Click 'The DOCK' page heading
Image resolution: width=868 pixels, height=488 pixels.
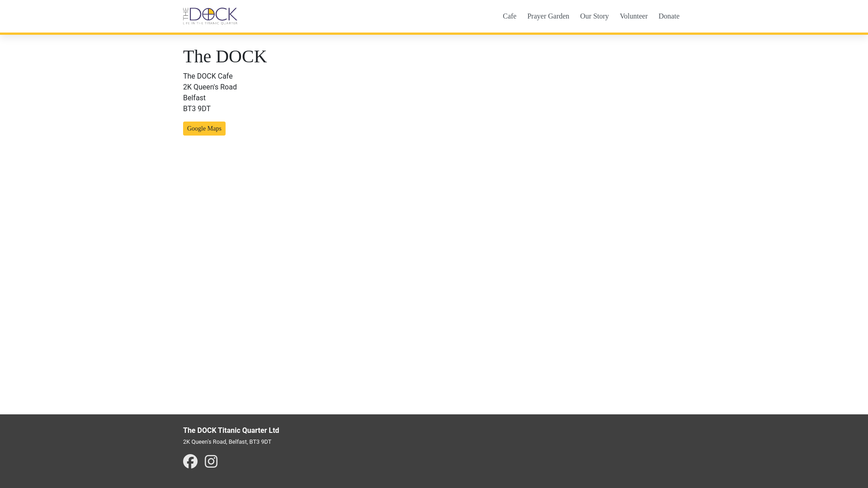(225, 56)
